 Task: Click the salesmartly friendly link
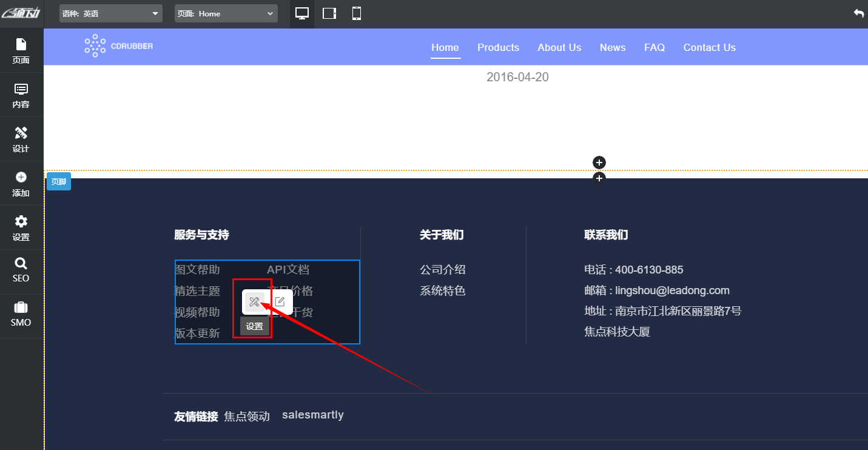pos(313,415)
